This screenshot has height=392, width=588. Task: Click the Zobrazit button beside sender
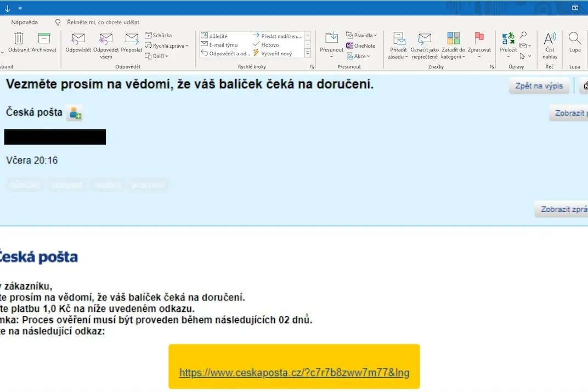point(569,113)
